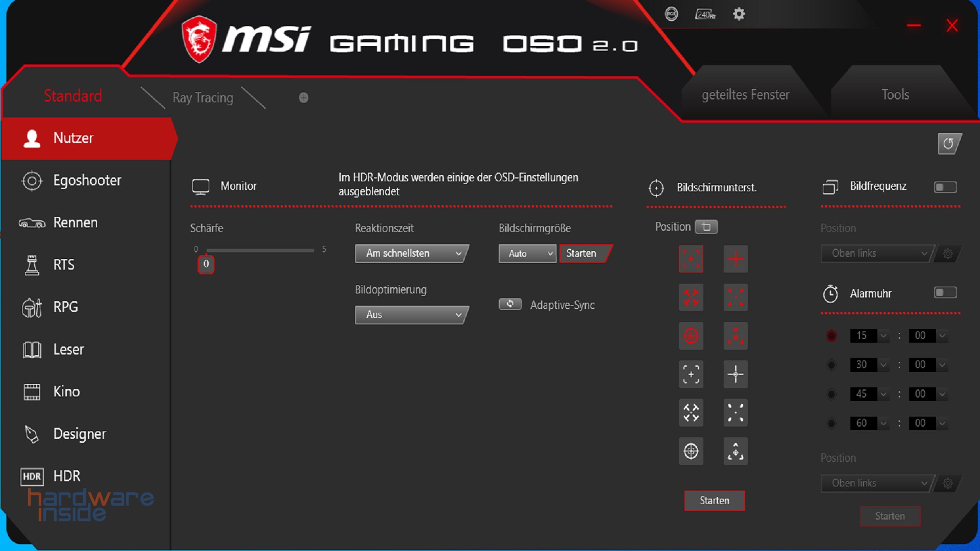Viewport: 980px width, 551px height.
Task: Select the 60:00 alarm radio button
Action: [x=831, y=423]
